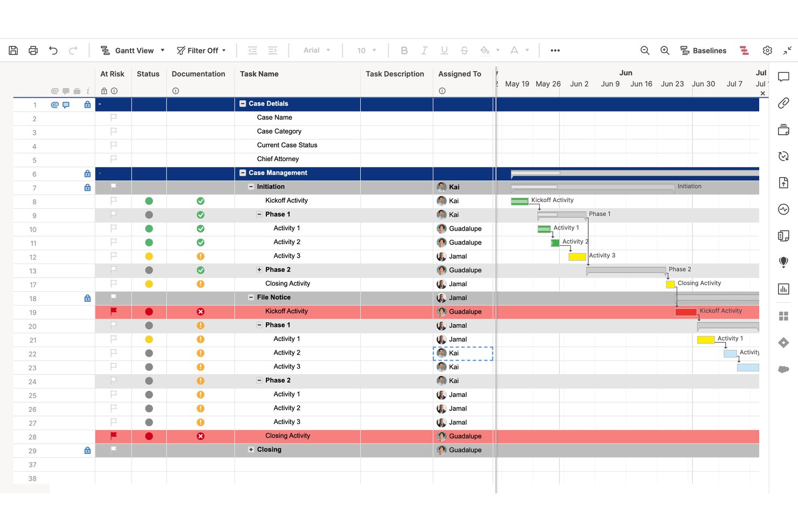Select the Status column header
The height and width of the screenshot is (532, 798).
(148, 74)
